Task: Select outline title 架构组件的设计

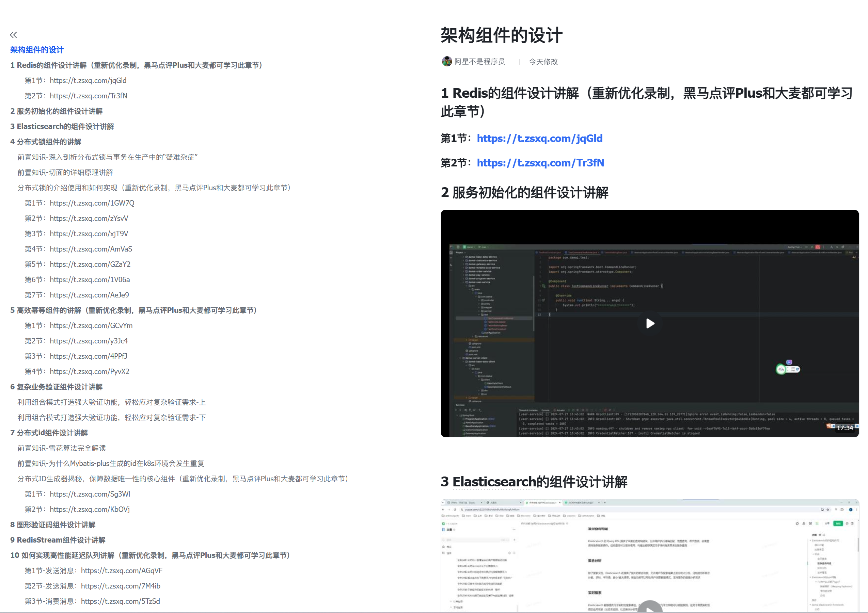Action: point(37,50)
